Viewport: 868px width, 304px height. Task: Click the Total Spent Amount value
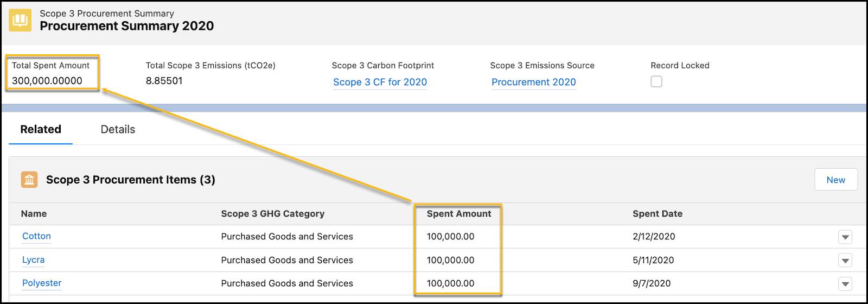(47, 81)
